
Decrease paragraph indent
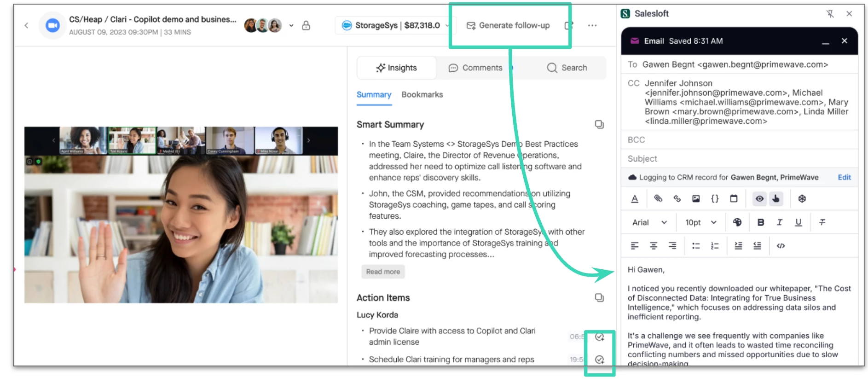[757, 246]
